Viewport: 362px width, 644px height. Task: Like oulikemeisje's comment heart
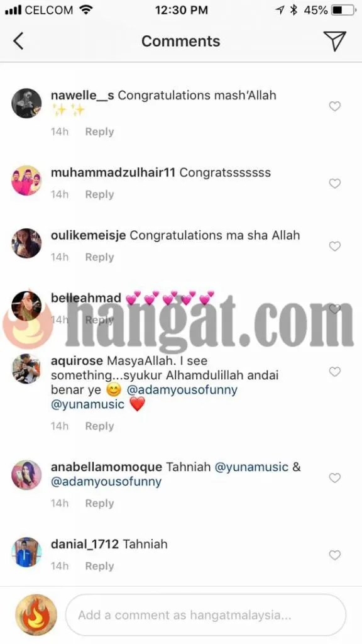click(335, 246)
